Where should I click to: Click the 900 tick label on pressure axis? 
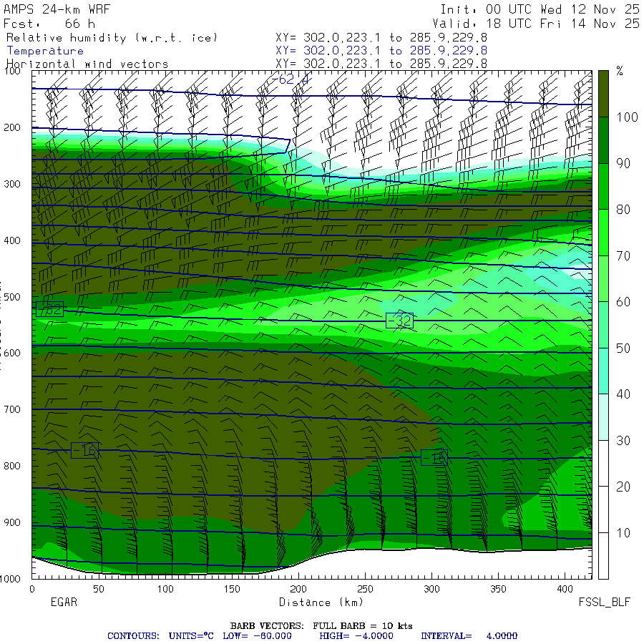(x=12, y=522)
